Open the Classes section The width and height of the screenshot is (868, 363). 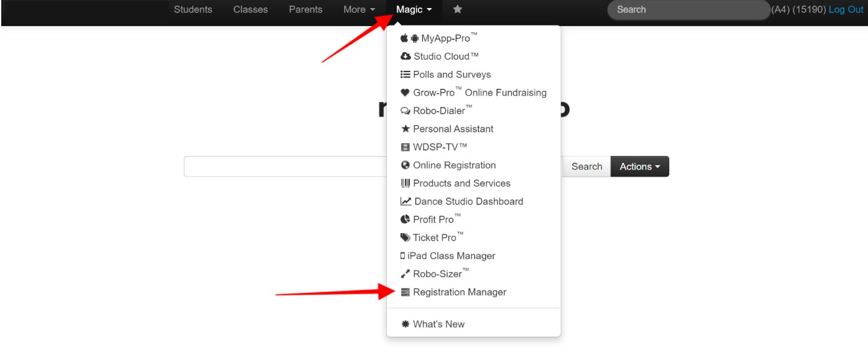[251, 9]
